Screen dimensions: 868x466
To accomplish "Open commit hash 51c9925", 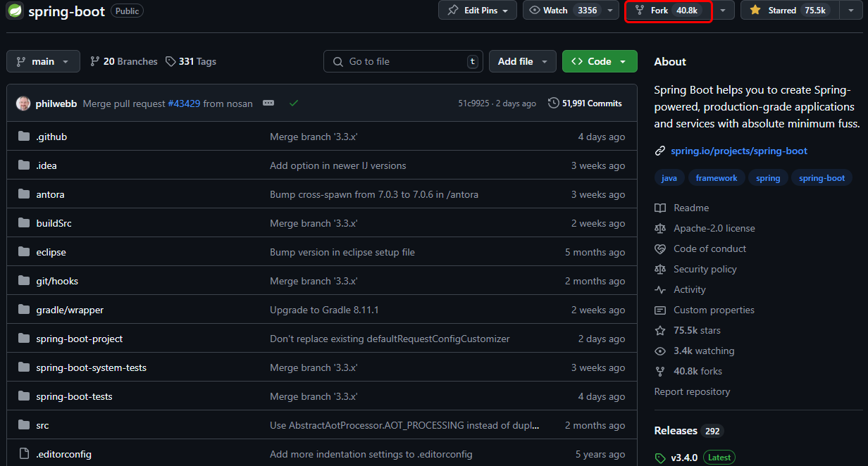I will point(473,103).
